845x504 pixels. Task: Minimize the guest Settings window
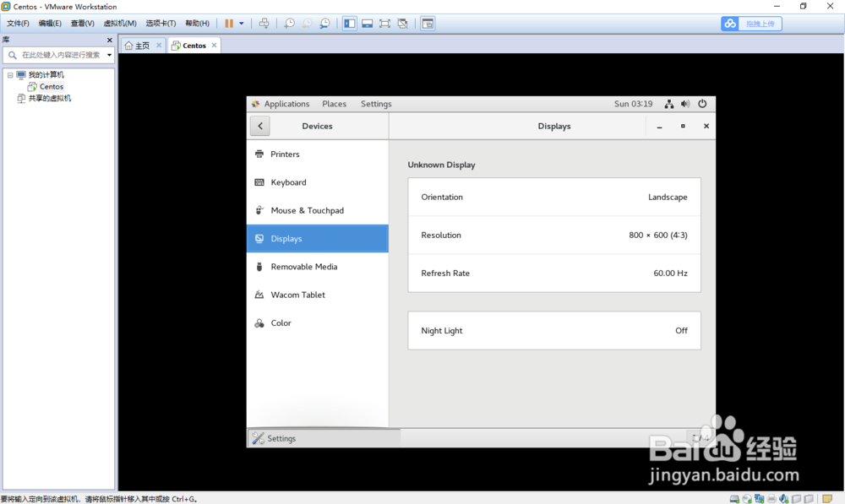(x=659, y=127)
